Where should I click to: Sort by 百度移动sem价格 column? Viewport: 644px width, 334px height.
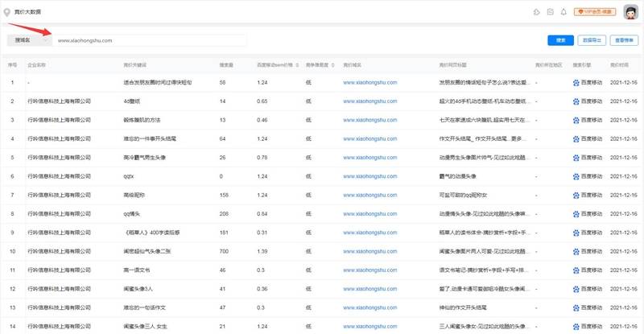(x=274, y=64)
